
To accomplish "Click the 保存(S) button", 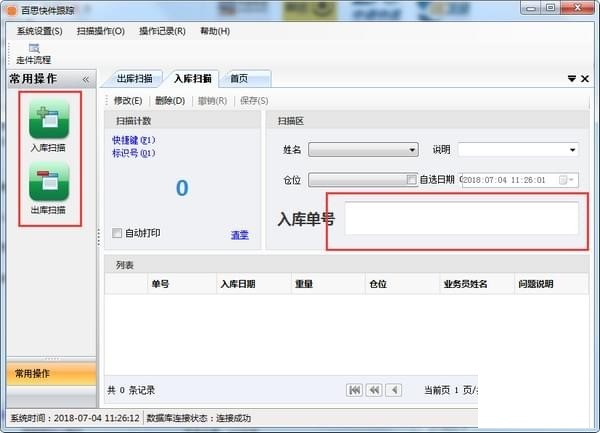I will (254, 101).
